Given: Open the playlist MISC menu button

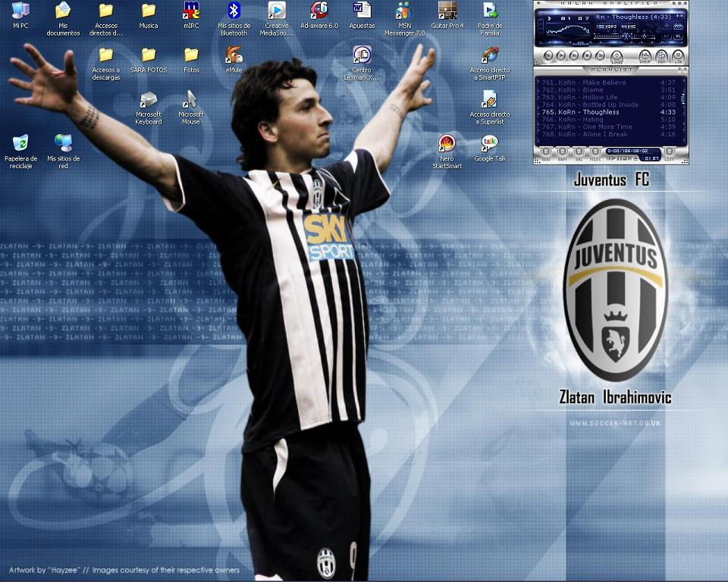Looking at the screenshot, I should [595, 154].
